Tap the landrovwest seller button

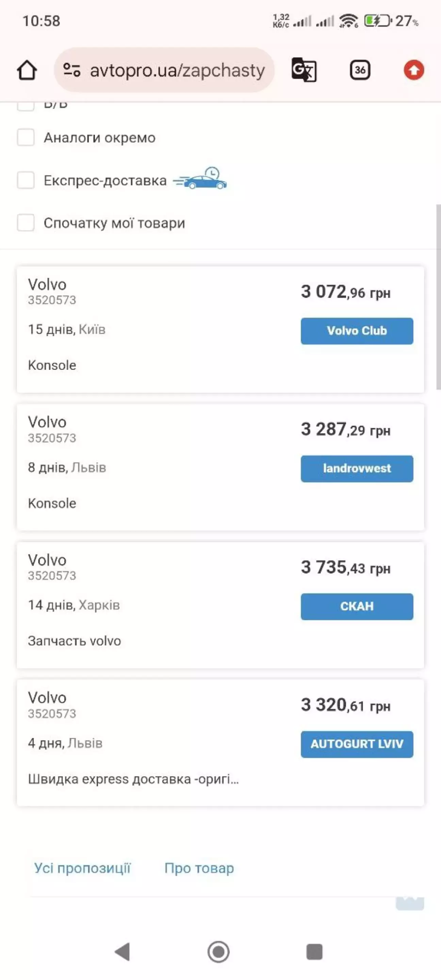pos(357,469)
